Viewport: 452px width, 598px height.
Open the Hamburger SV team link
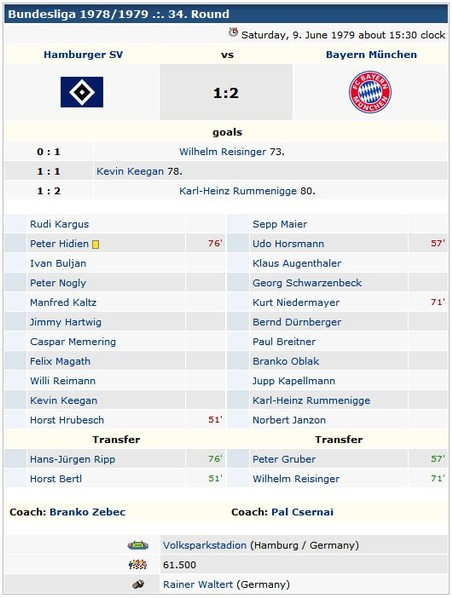(83, 55)
